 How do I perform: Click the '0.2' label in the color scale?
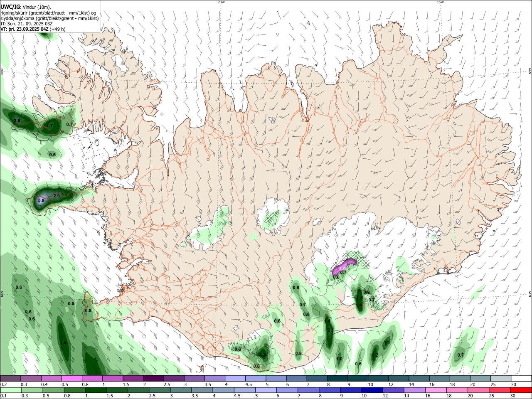point(3,384)
